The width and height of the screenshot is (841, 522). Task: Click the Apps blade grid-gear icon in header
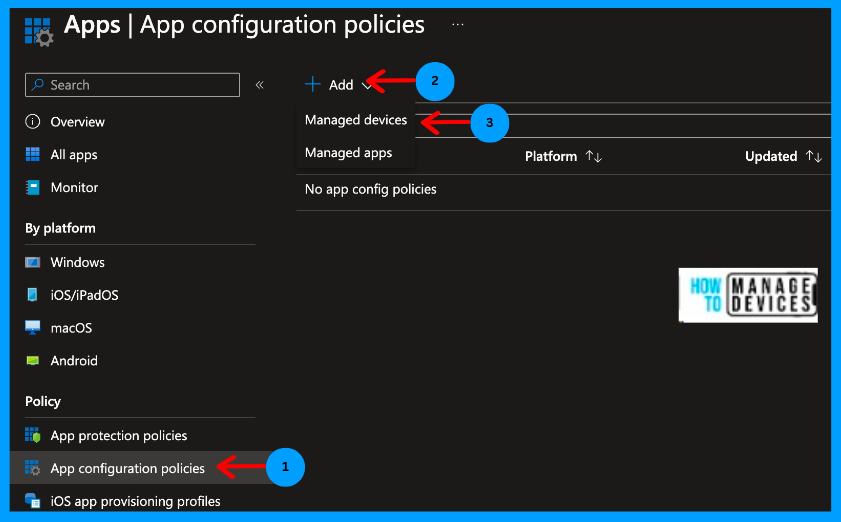coord(39,32)
